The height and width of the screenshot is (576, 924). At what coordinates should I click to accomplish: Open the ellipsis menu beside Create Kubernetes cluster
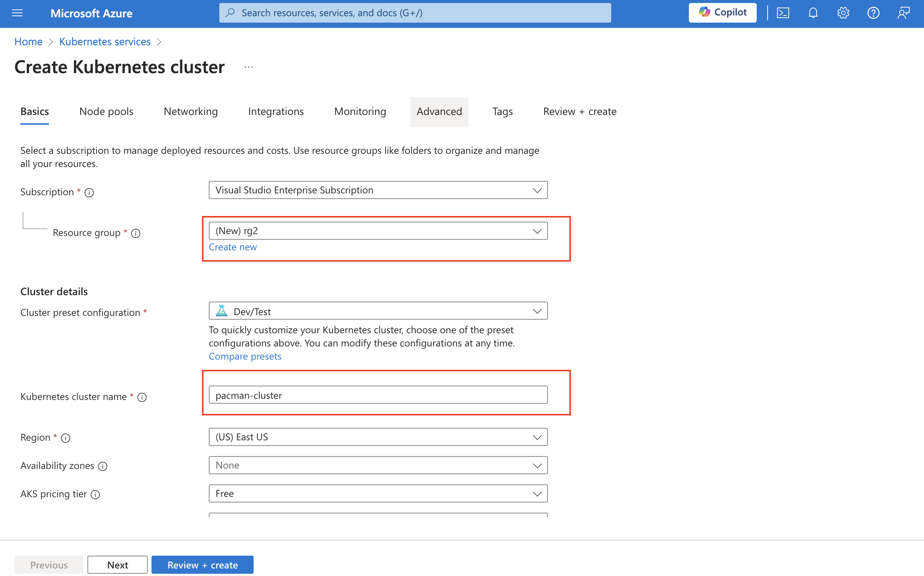(249, 67)
